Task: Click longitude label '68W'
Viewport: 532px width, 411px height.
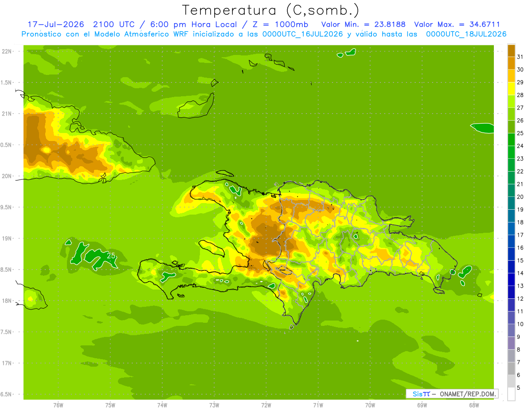Action: coord(474,405)
